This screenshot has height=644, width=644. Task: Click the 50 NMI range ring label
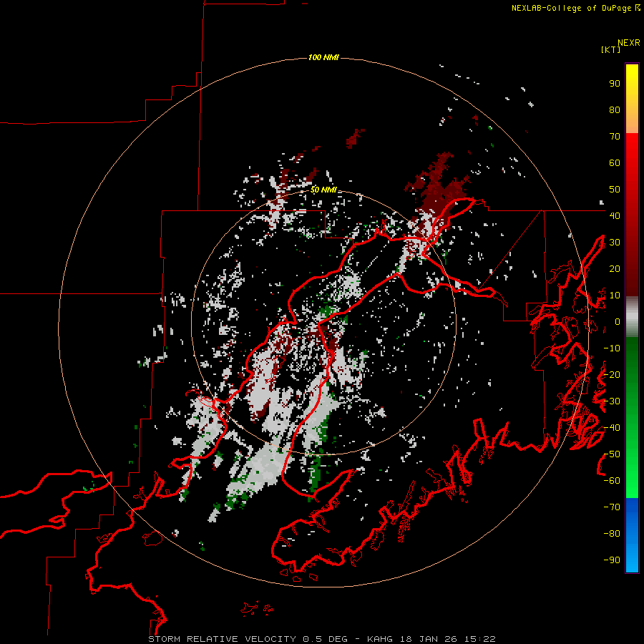(323, 190)
